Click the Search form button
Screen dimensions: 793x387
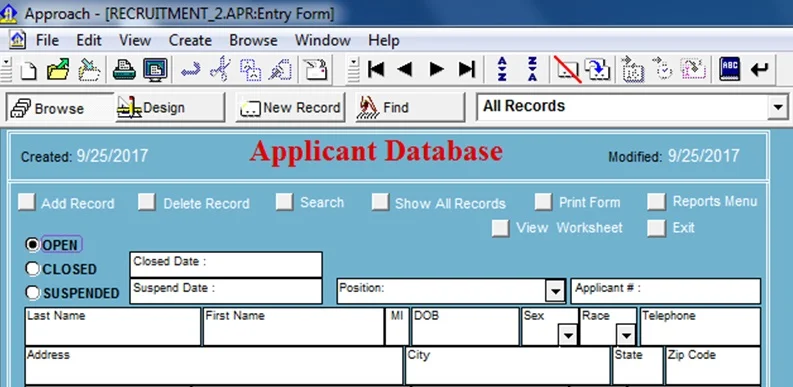pos(284,202)
